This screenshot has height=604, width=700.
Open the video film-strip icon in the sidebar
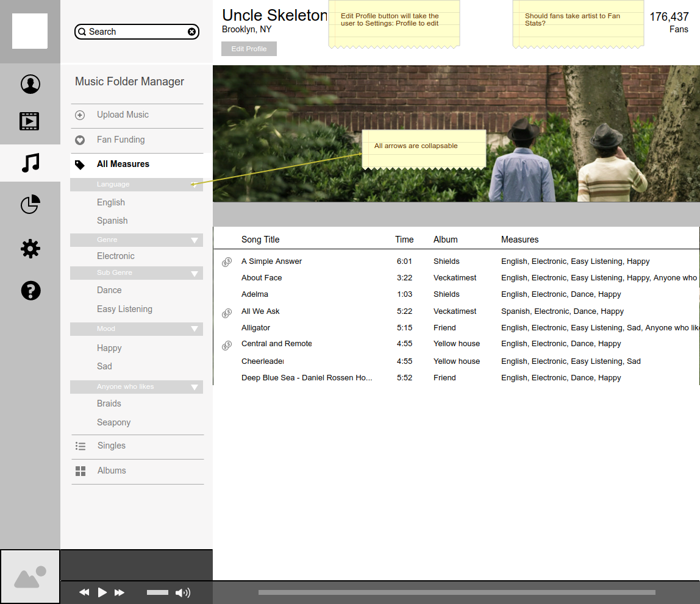click(29, 121)
